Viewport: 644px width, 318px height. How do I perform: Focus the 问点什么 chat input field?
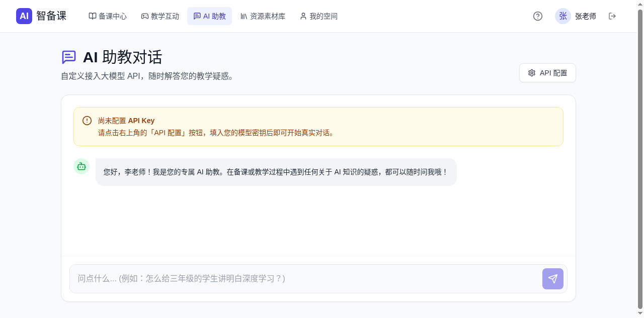[305, 279]
